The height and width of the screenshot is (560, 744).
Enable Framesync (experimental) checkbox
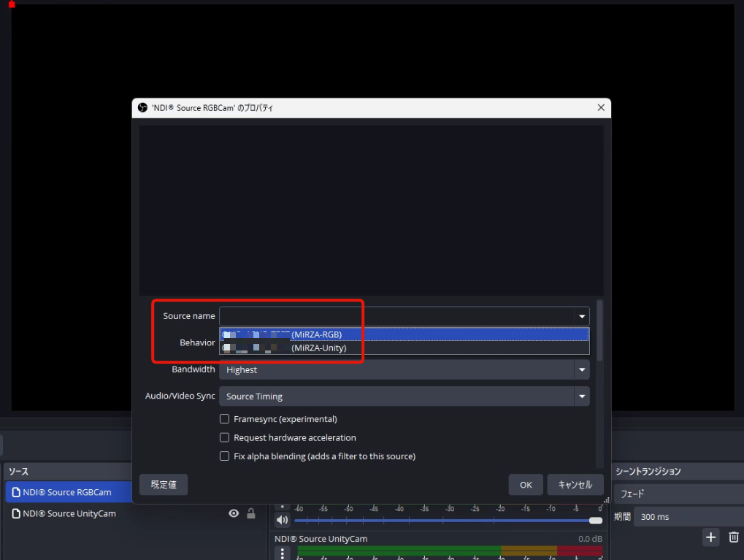[x=225, y=419]
